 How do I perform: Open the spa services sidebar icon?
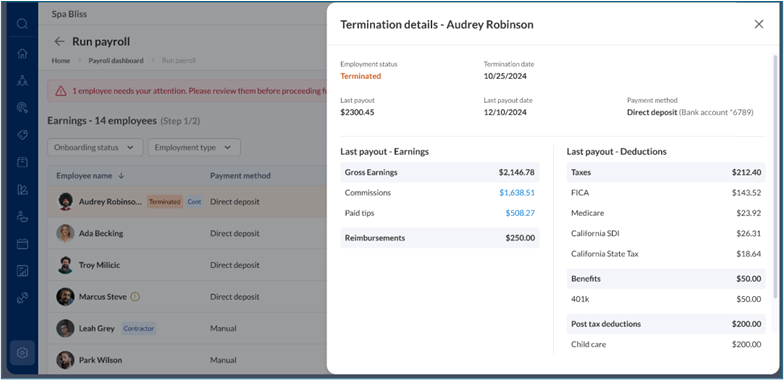(x=22, y=216)
